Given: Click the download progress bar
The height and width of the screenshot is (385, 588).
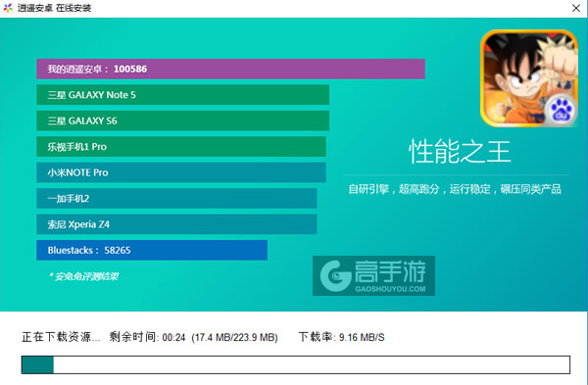Looking at the screenshot, I should click(x=296, y=364).
